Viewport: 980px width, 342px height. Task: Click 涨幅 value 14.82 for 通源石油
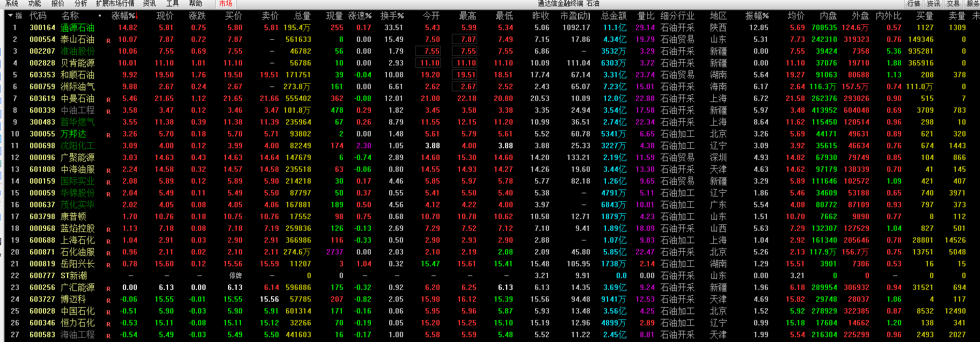(x=128, y=27)
